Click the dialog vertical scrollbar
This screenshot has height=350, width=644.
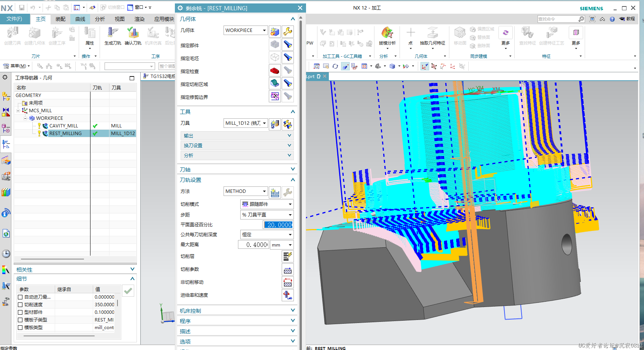pos(301,183)
